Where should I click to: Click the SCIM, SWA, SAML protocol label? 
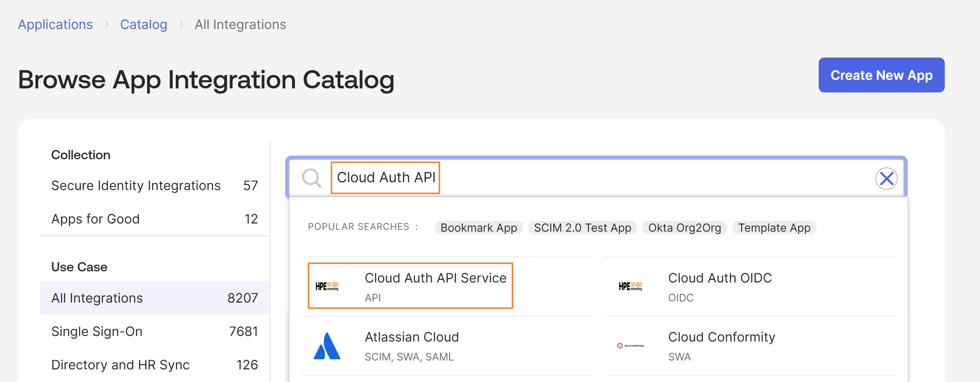coord(409,357)
